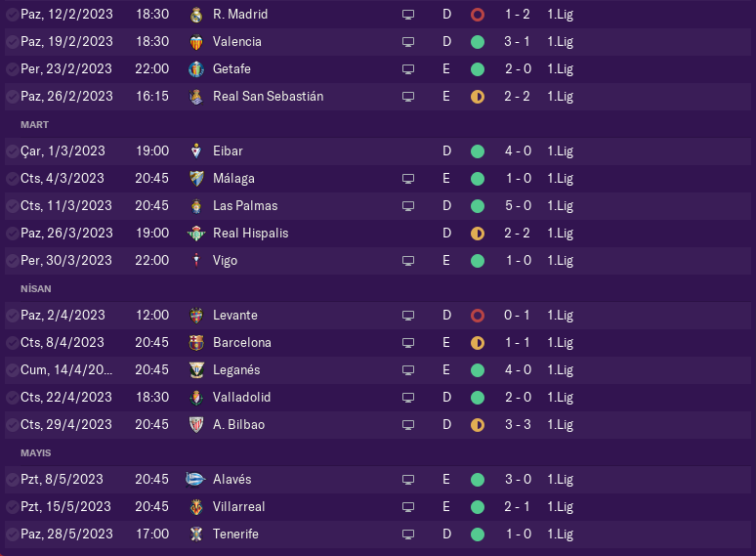Open the 3 - 3 score against A. Bilbao
The height and width of the screenshot is (556, 756).
(518, 425)
